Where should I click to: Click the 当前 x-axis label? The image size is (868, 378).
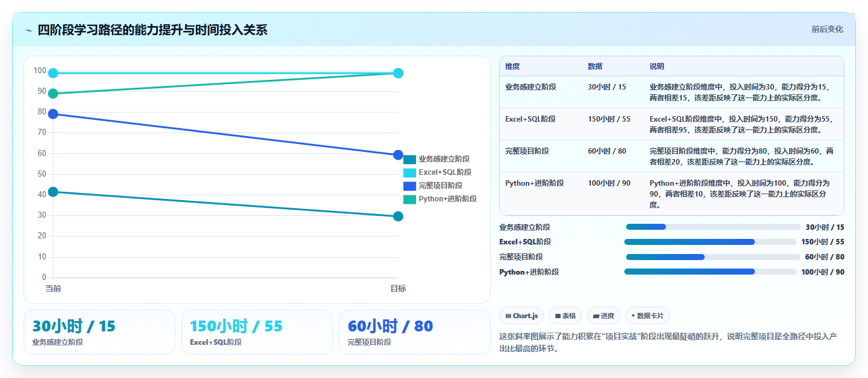coord(53,289)
